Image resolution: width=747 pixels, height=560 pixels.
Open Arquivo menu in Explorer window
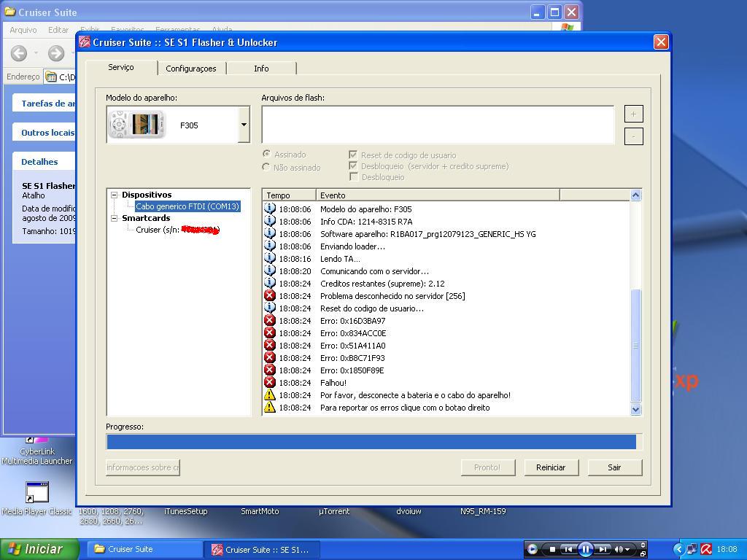[23, 29]
